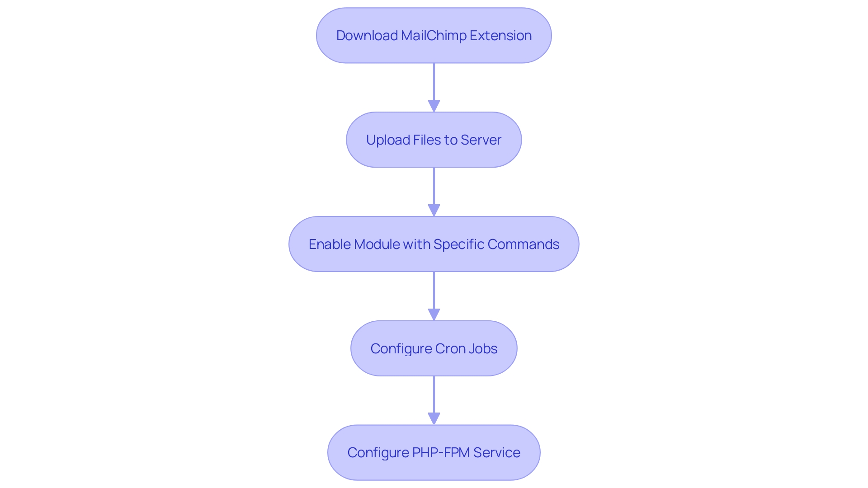Select the Upload Files to Server step
The width and height of the screenshot is (868, 488).
pos(434,140)
